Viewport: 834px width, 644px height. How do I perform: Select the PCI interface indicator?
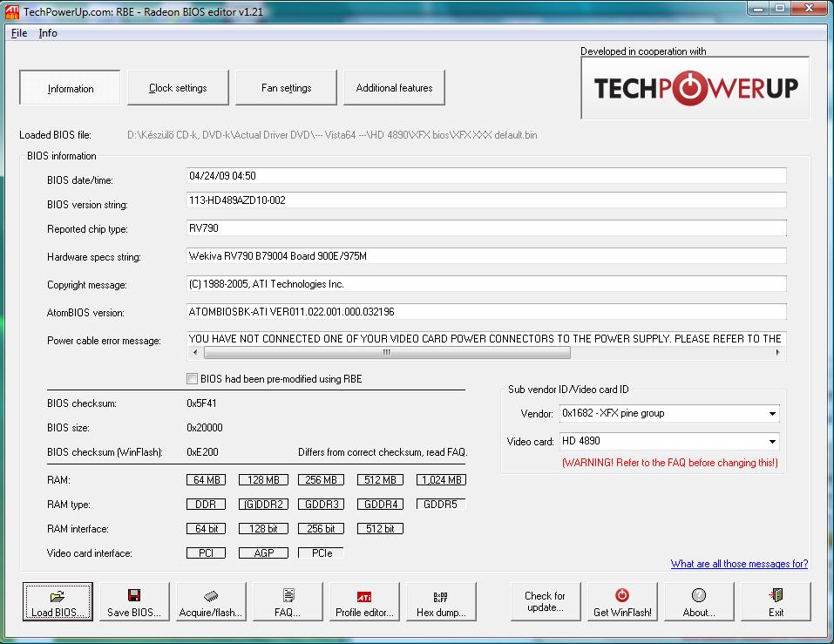[206, 553]
